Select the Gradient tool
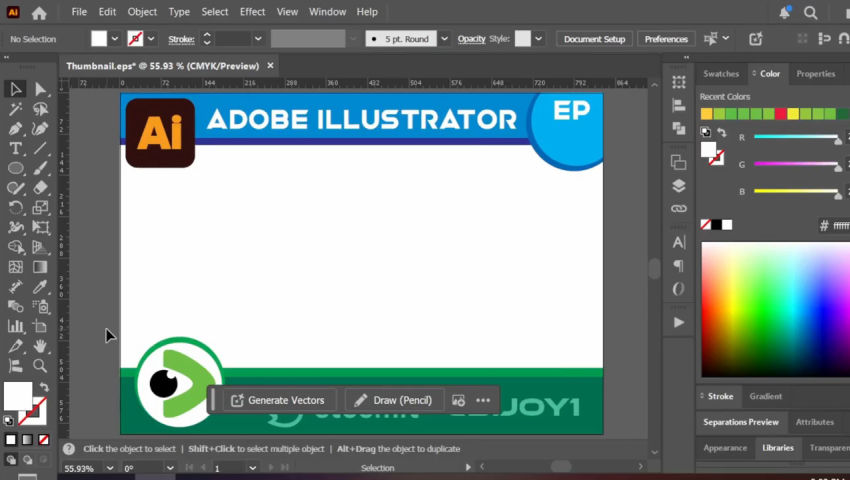The width and height of the screenshot is (850, 480). pos(40,267)
